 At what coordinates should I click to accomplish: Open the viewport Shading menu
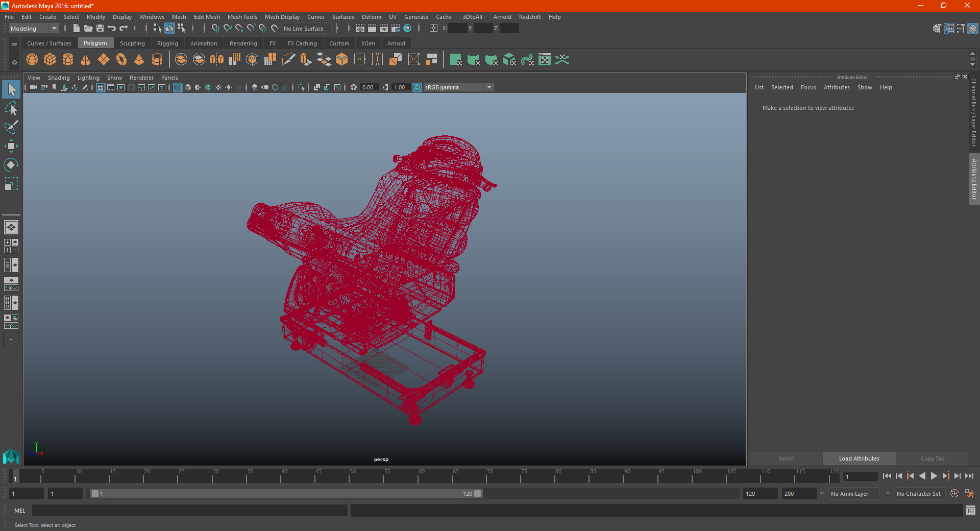(x=59, y=78)
